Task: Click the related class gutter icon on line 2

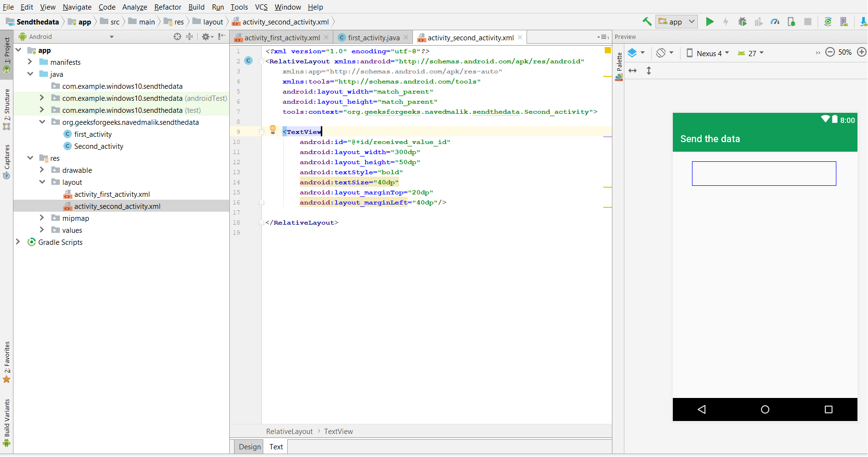Action: click(248, 60)
